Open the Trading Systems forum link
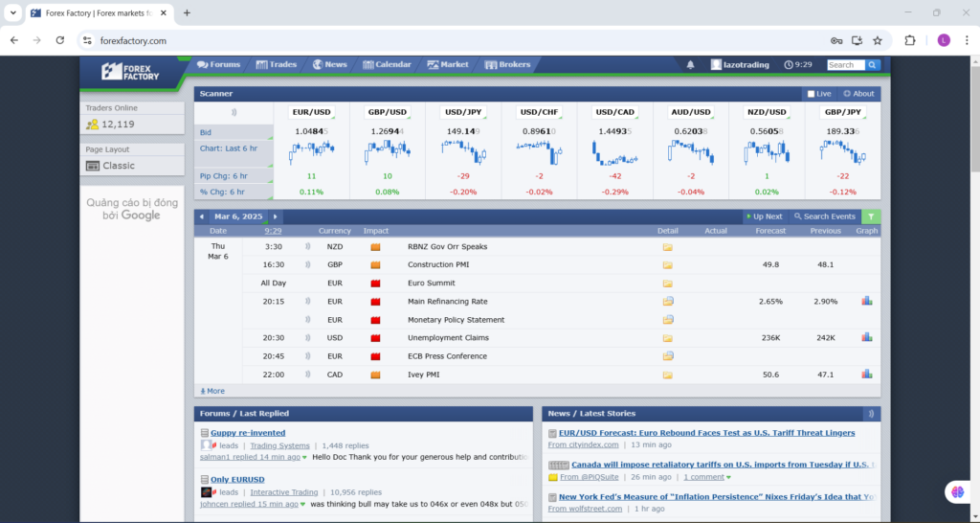Image resolution: width=980 pixels, height=523 pixels. click(279, 446)
